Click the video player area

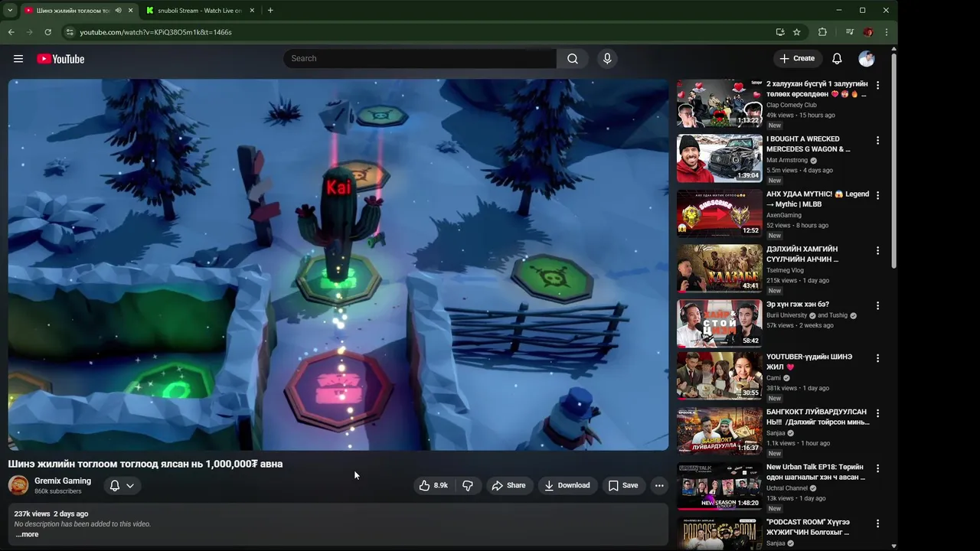point(338,265)
